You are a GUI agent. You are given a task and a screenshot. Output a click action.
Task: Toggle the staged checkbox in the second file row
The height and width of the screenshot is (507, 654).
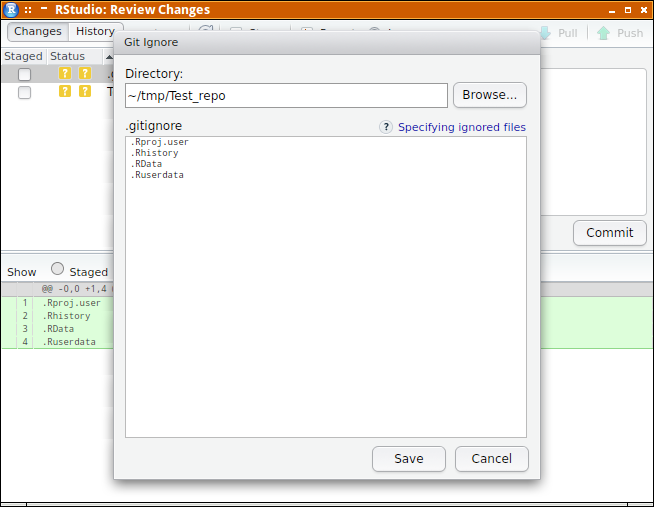24,92
